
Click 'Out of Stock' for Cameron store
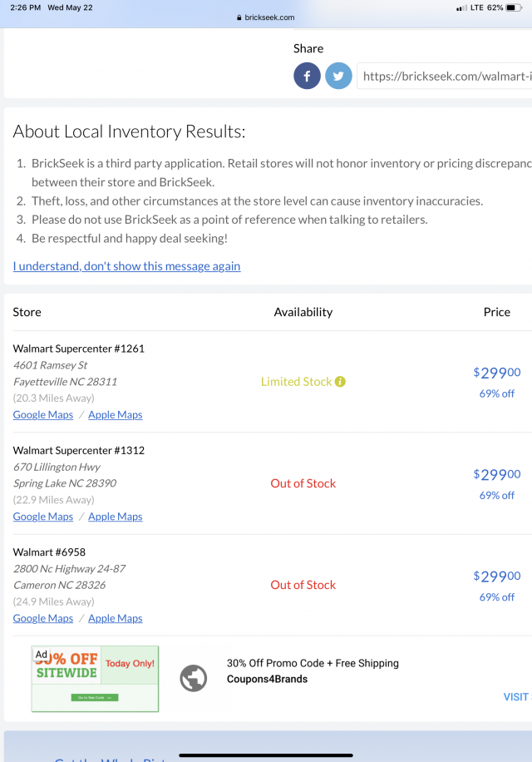point(303,585)
